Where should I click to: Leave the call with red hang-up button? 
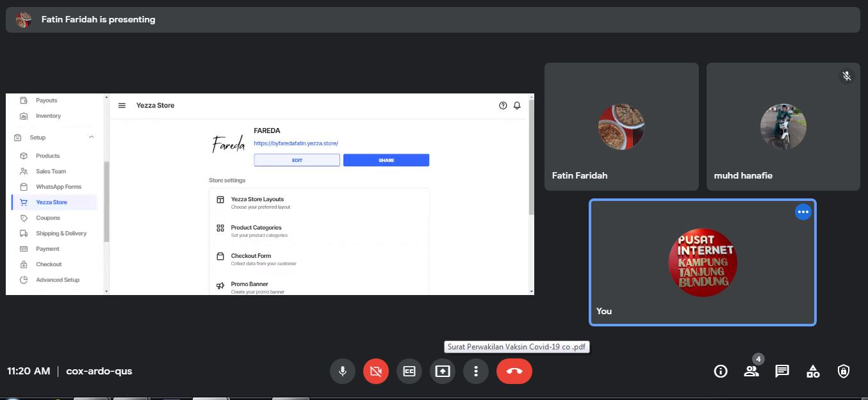tap(514, 371)
